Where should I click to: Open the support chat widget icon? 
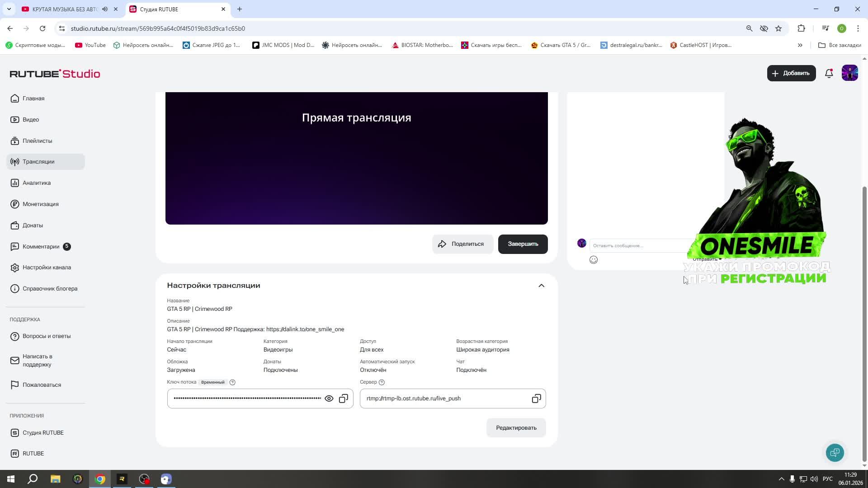(x=835, y=453)
